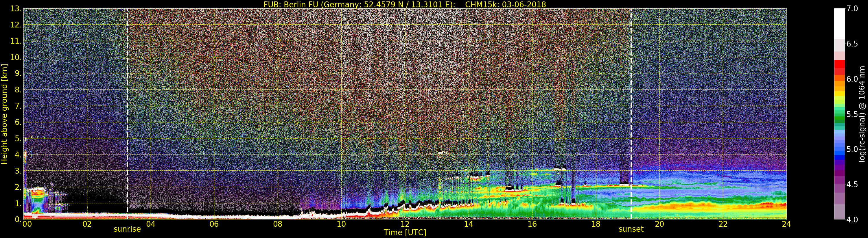
Task: Click the colorbar tick value 5.0
Action: point(852,149)
